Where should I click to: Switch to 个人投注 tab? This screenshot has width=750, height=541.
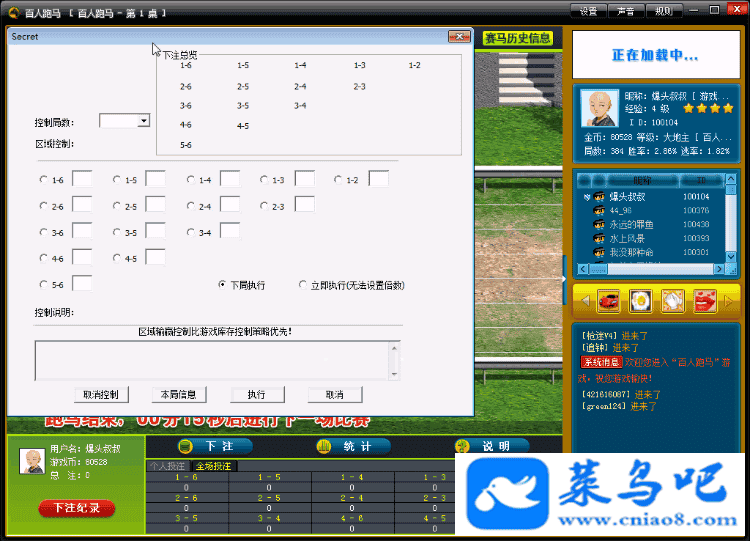(167, 466)
